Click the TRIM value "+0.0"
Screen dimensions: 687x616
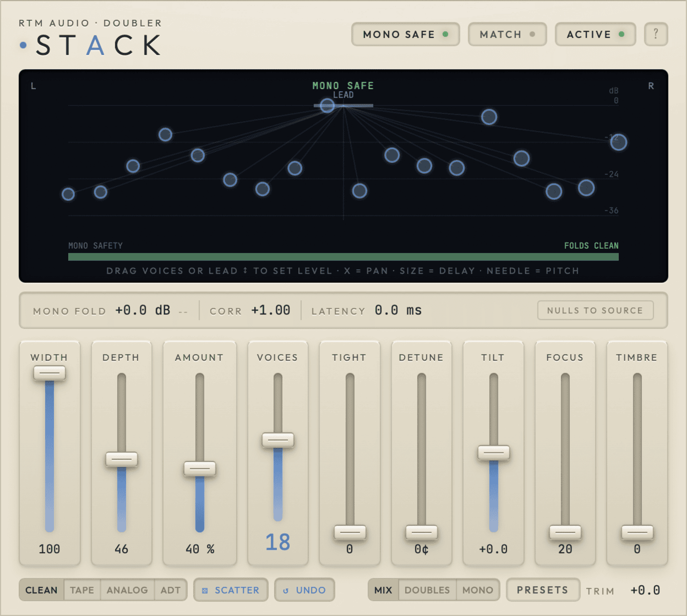point(645,590)
